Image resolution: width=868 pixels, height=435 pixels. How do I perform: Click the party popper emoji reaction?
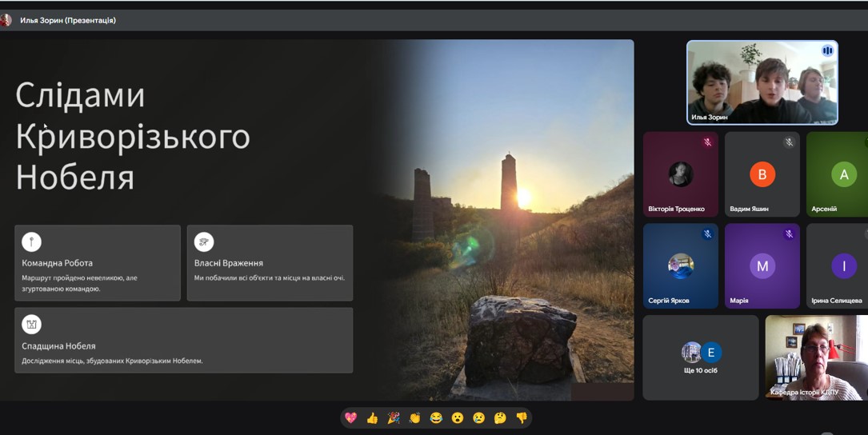pyautogui.click(x=394, y=417)
